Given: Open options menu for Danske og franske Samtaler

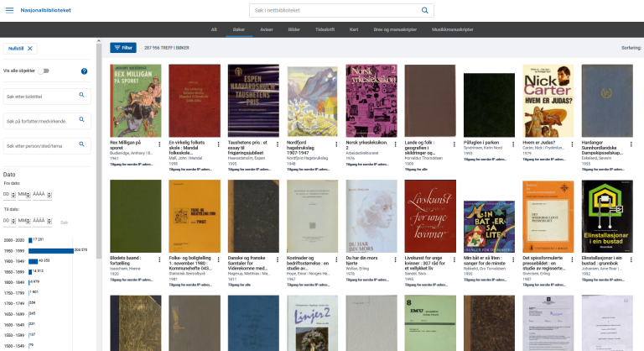Looking at the screenshot, I should tap(278, 259).
